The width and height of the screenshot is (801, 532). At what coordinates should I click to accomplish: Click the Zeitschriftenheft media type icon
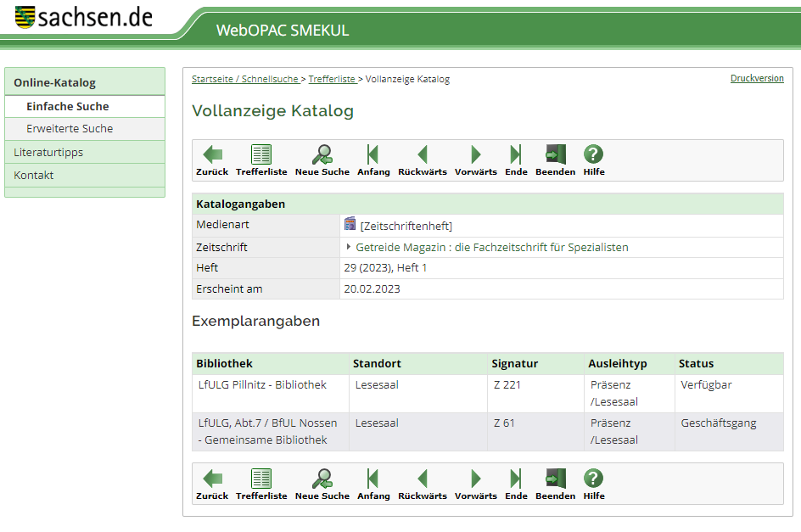(x=350, y=224)
